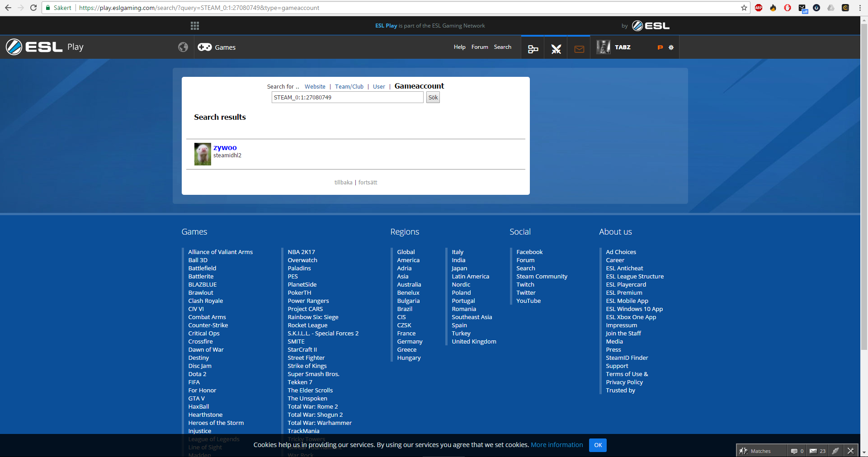Click the zywoo pig avatar thumbnail
The image size is (868, 457).
point(203,154)
